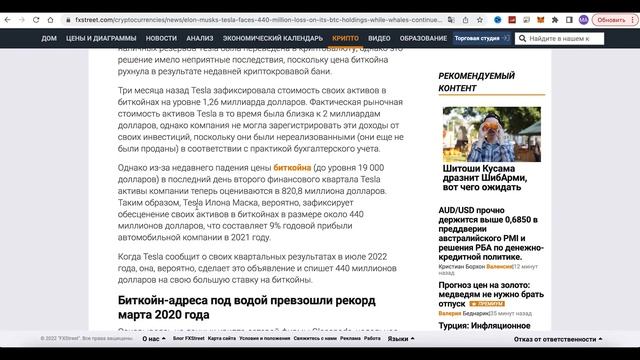Click the Торговая студия button
Viewport: 640px width, 360px height.
tap(482, 38)
